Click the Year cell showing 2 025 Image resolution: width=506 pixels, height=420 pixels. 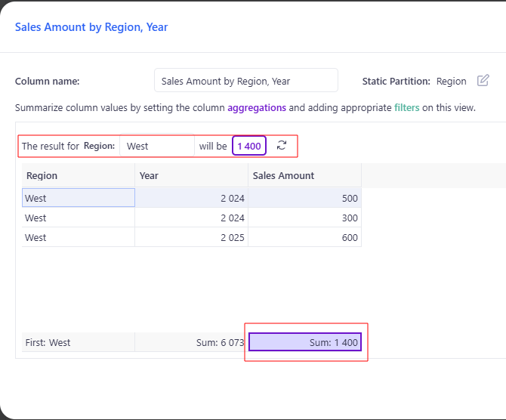191,237
